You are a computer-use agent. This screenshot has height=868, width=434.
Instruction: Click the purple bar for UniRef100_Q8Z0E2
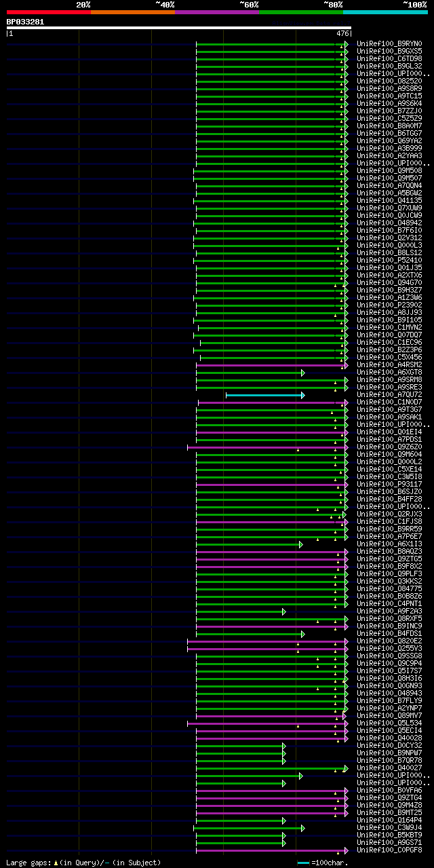tap(268, 641)
